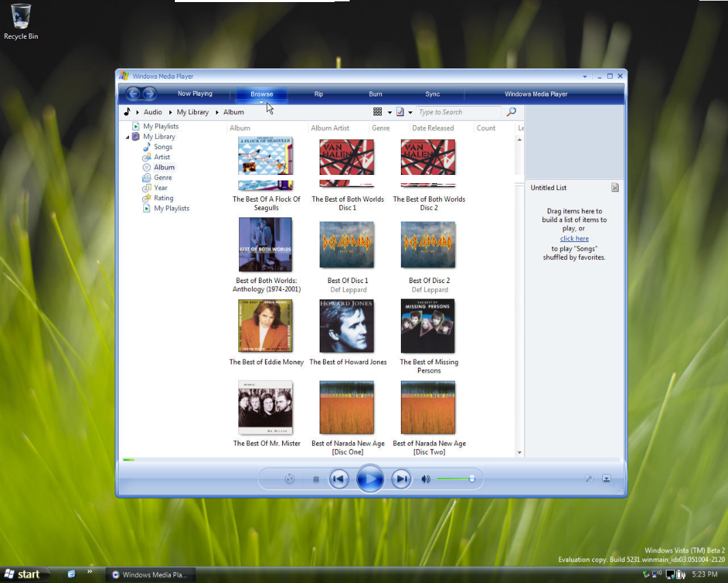Click the search magnifier icon
This screenshot has width=728, height=583.
511,112
